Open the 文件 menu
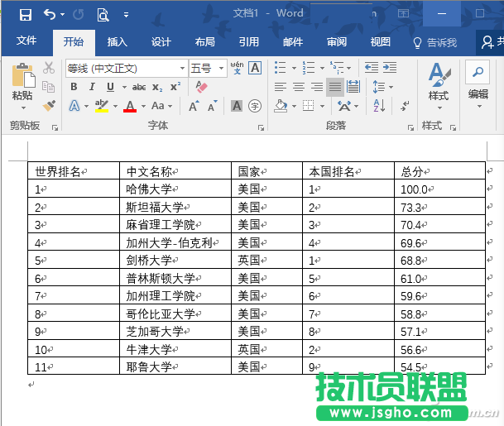This screenshot has height=426, width=504. [x=26, y=42]
